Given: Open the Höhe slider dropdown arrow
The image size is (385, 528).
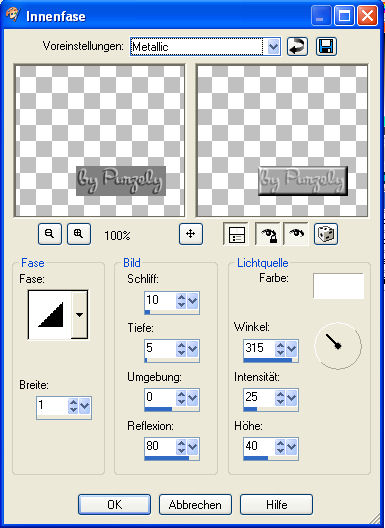Looking at the screenshot, I should coord(291,447).
